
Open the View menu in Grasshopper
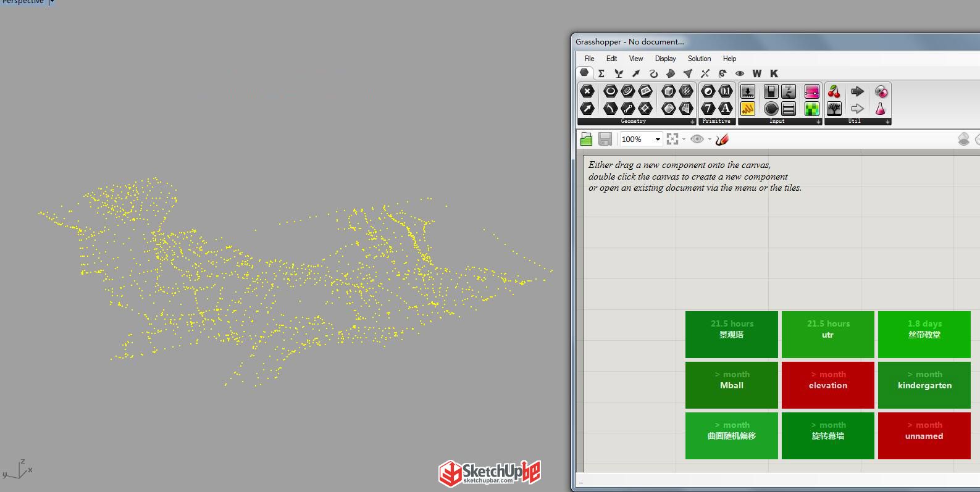pyautogui.click(x=636, y=59)
